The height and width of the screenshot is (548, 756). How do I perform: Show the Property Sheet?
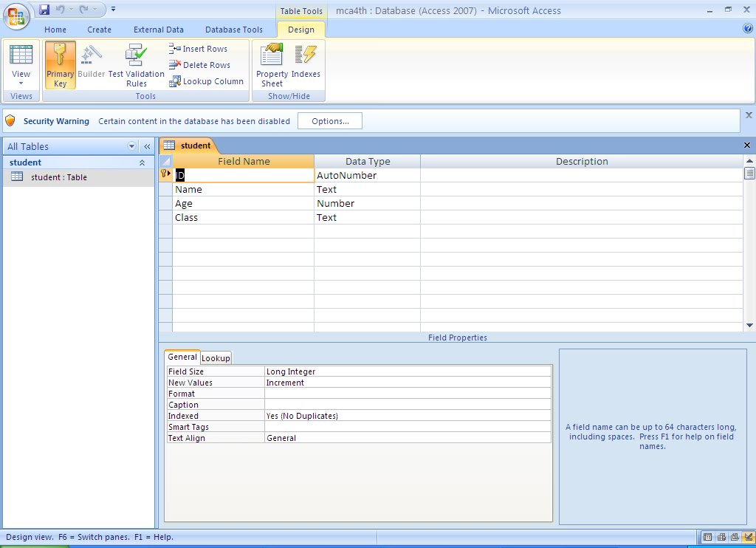272,65
